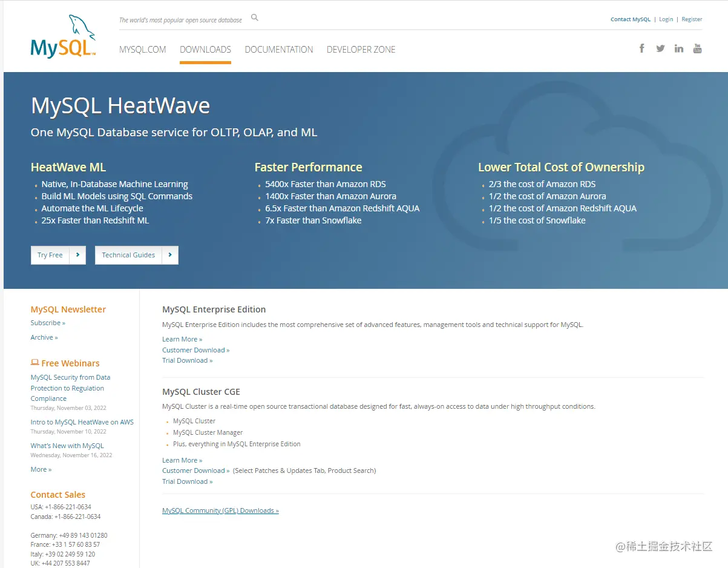Click Cluster CGE Customer Download link
Viewport: 728px width, 568px height.
coord(196,471)
